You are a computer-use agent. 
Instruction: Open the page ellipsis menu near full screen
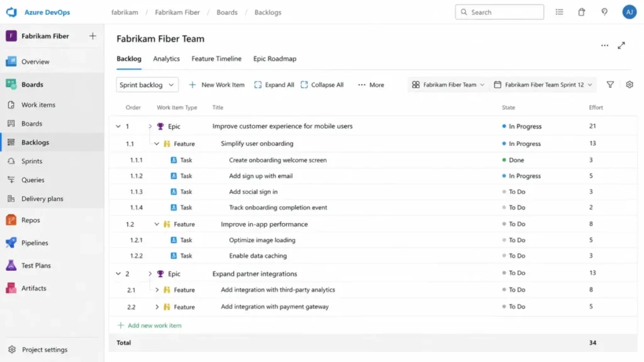(604, 45)
